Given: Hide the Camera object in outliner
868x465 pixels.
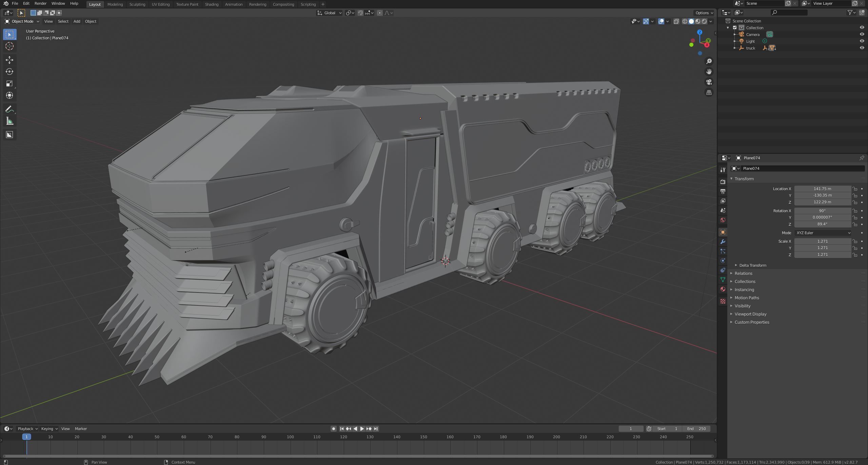Looking at the screenshot, I should [862, 34].
